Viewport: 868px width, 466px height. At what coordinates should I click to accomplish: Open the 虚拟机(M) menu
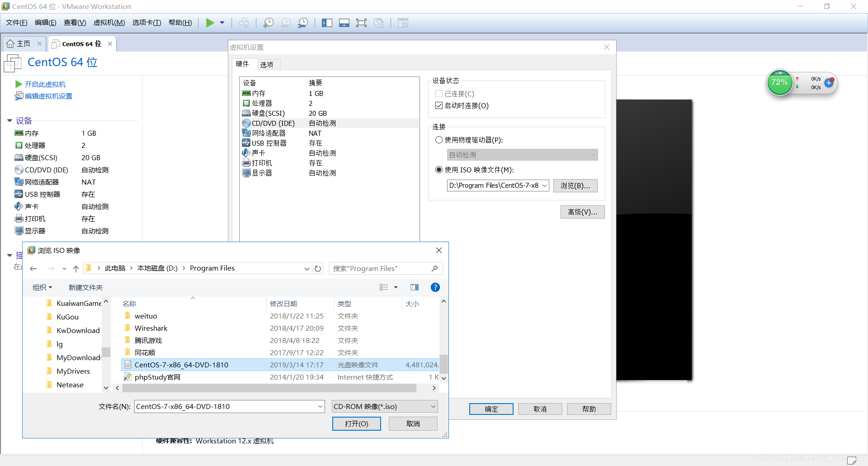tap(109, 23)
